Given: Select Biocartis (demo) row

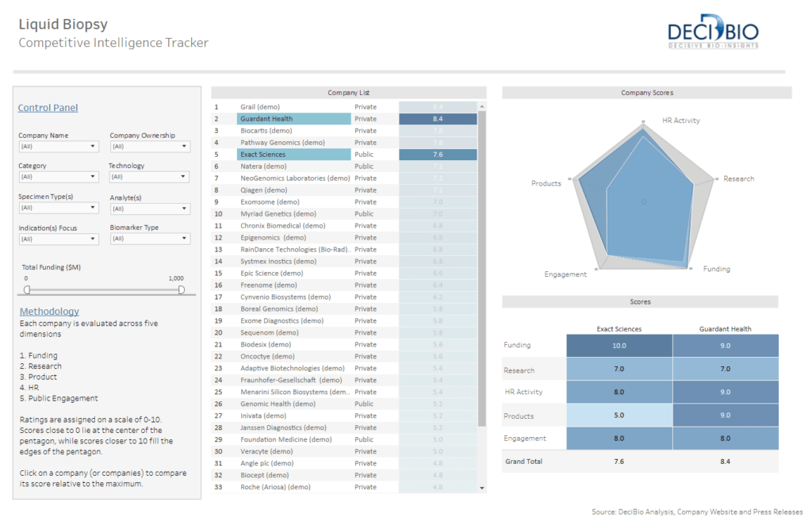Looking at the screenshot, I should pyautogui.click(x=346, y=131).
